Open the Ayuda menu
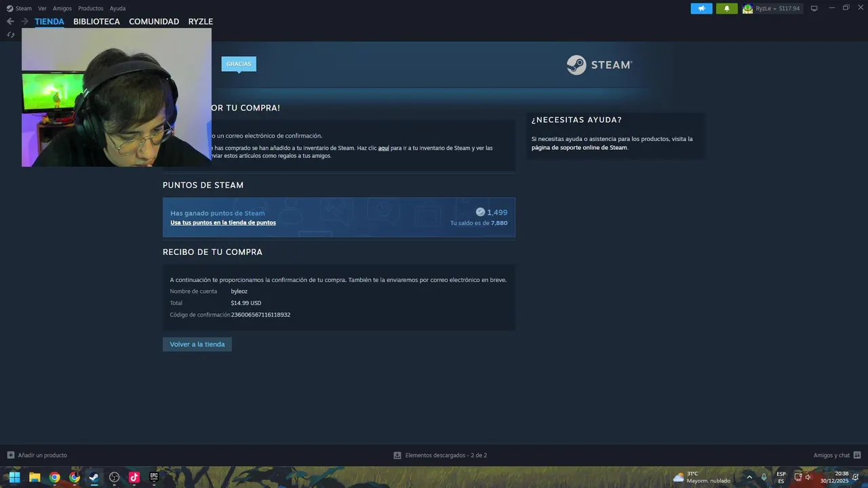Image resolution: width=868 pixels, height=488 pixels. tap(117, 8)
